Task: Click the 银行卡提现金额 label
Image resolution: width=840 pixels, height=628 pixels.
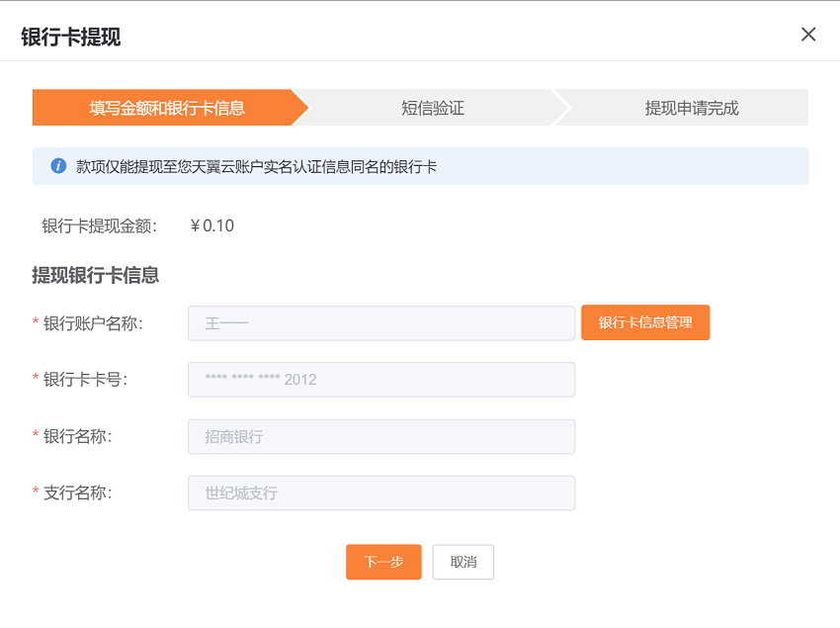Action: pyautogui.click(x=99, y=225)
